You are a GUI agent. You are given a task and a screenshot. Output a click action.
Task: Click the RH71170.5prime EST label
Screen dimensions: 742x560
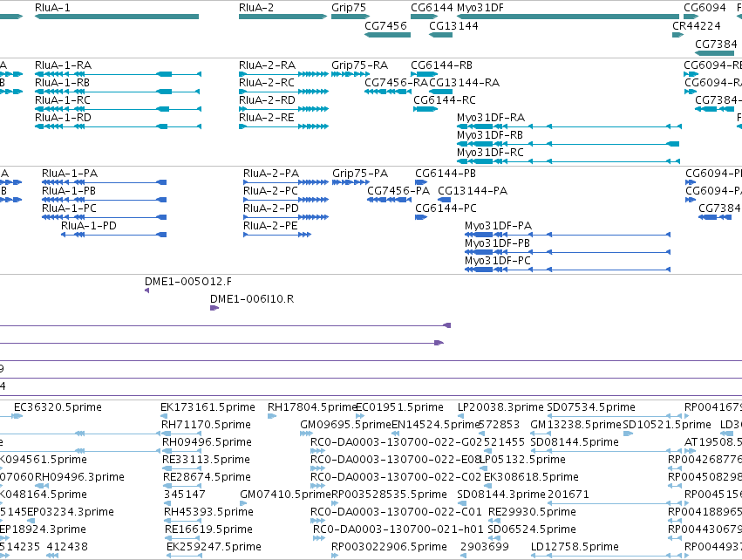[206, 425]
